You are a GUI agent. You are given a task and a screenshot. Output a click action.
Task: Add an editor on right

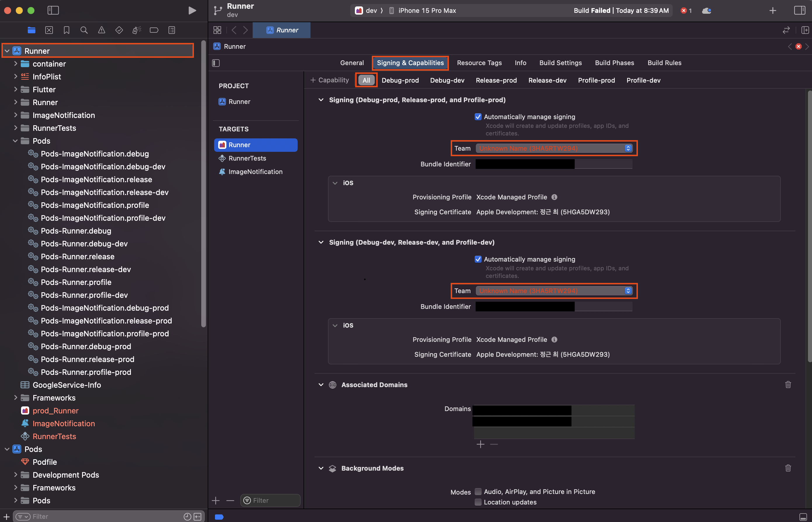(805, 30)
